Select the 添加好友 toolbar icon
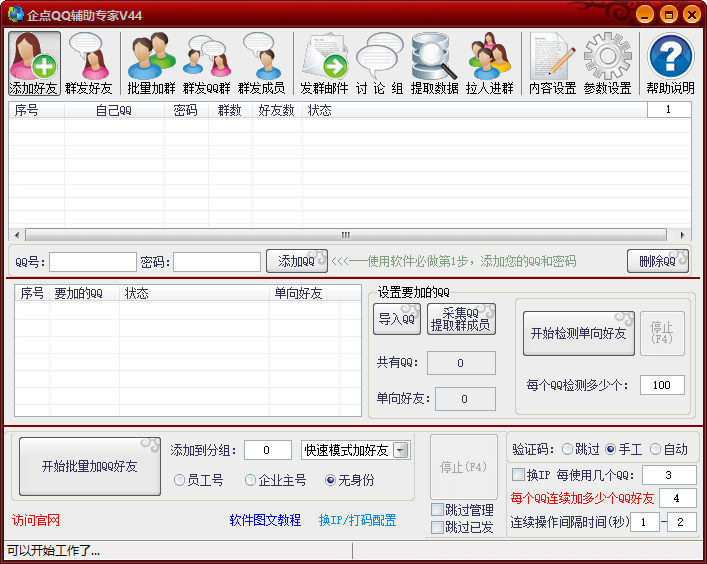Image resolution: width=707 pixels, height=564 pixels. click(34, 64)
